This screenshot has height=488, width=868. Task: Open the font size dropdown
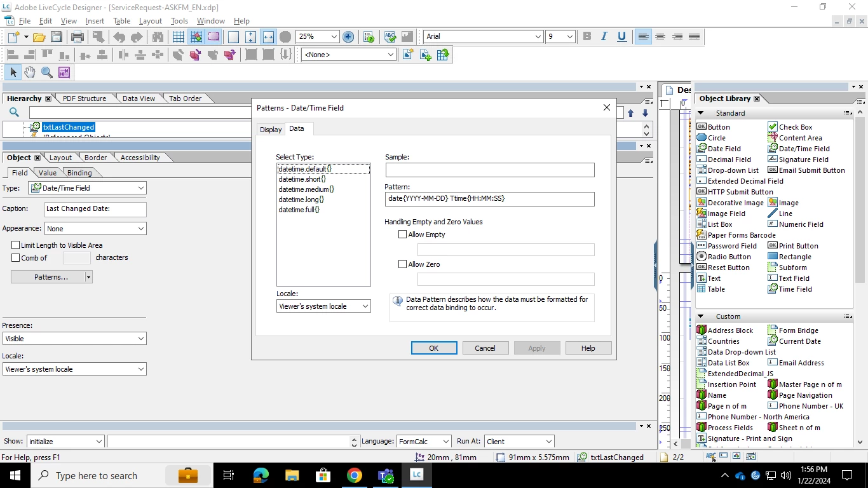pos(569,36)
